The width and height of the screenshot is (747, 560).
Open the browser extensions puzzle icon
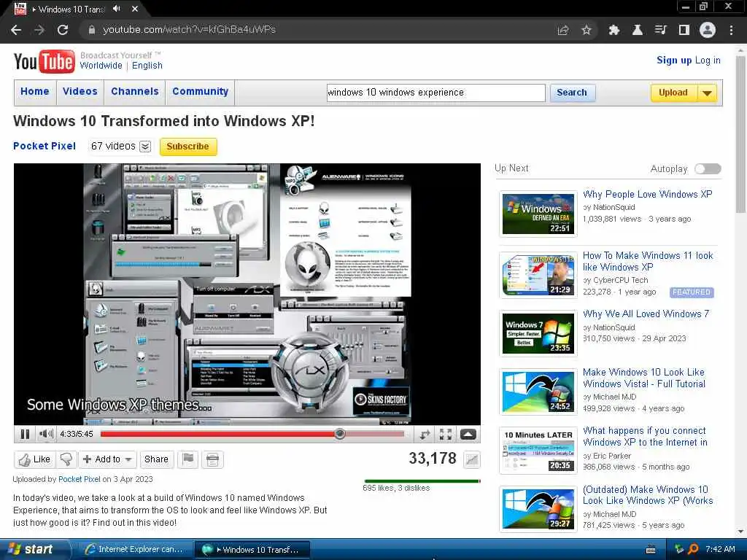click(x=614, y=30)
